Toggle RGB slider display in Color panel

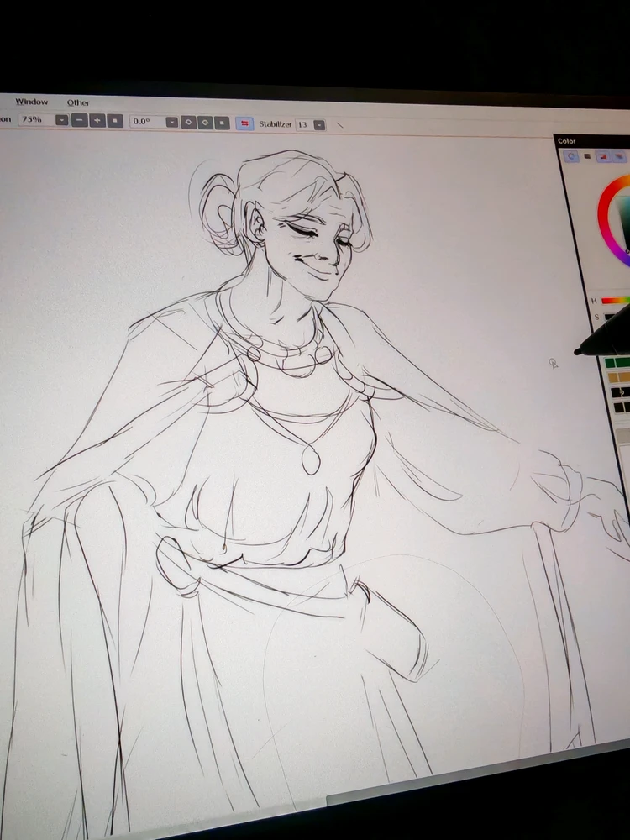(x=587, y=156)
